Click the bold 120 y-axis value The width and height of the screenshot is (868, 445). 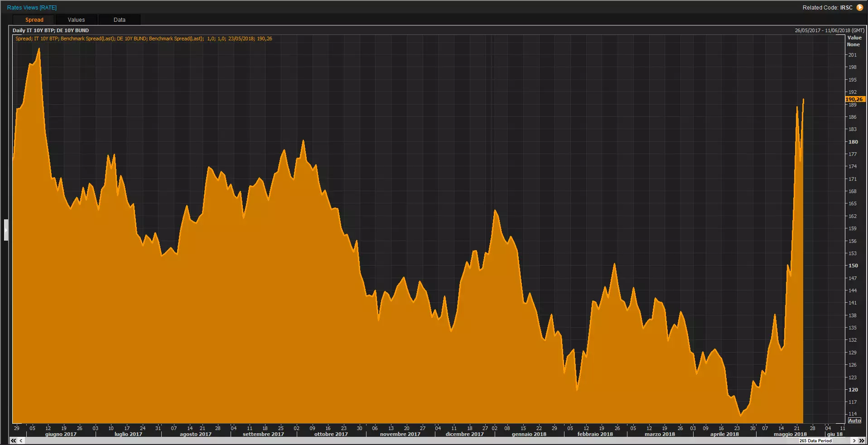click(853, 390)
